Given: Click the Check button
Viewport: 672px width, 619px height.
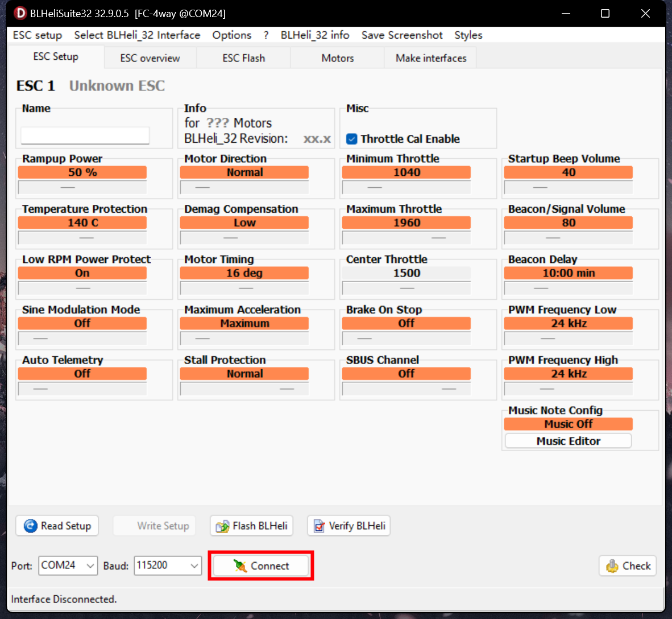Looking at the screenshot, I should tap(628, 566).
